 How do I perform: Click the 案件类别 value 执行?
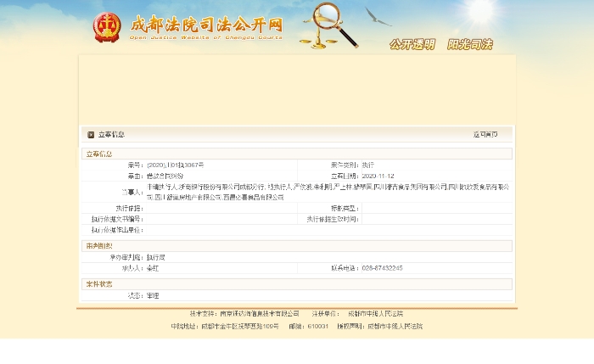pos(367,165)
